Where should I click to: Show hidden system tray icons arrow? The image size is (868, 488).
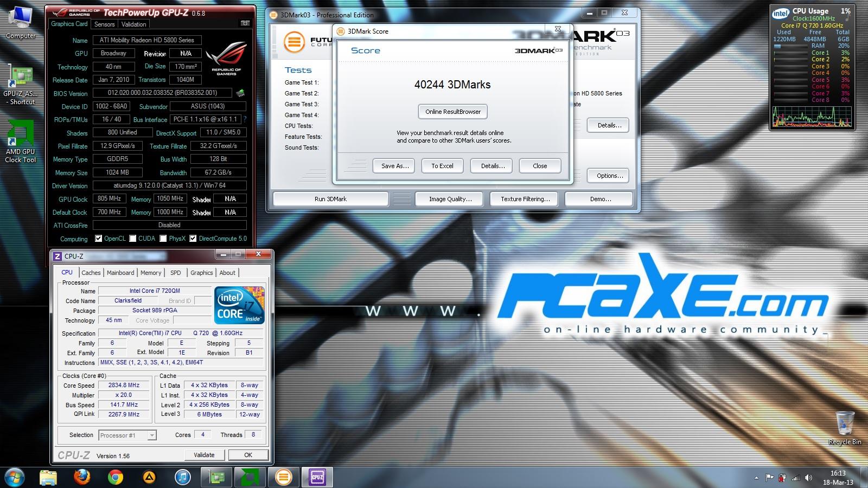(x=756, y=478)
